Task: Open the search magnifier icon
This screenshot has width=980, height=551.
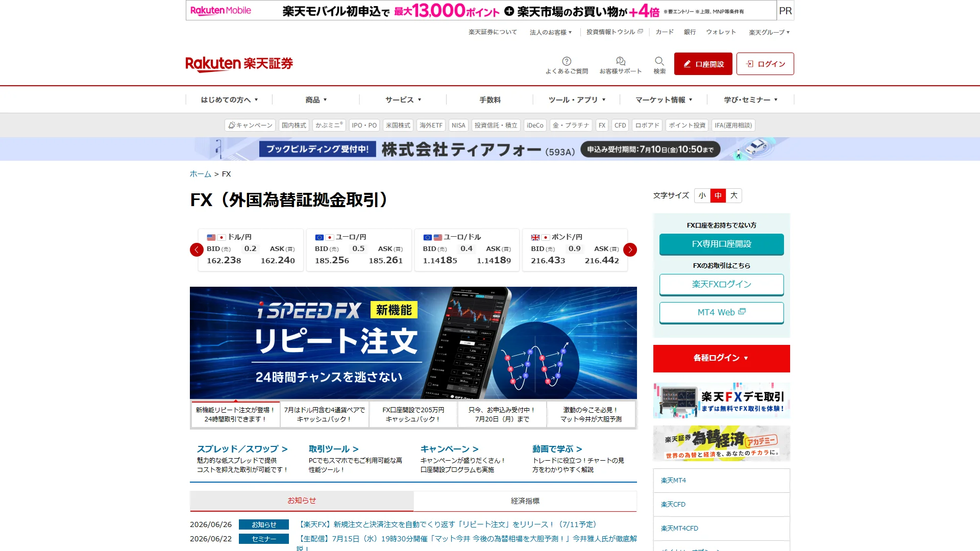Action: 659,65
